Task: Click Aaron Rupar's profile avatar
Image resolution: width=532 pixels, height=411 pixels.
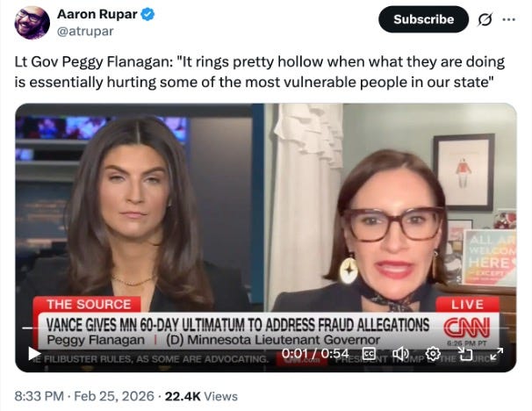Action: (x=32, y=23)
